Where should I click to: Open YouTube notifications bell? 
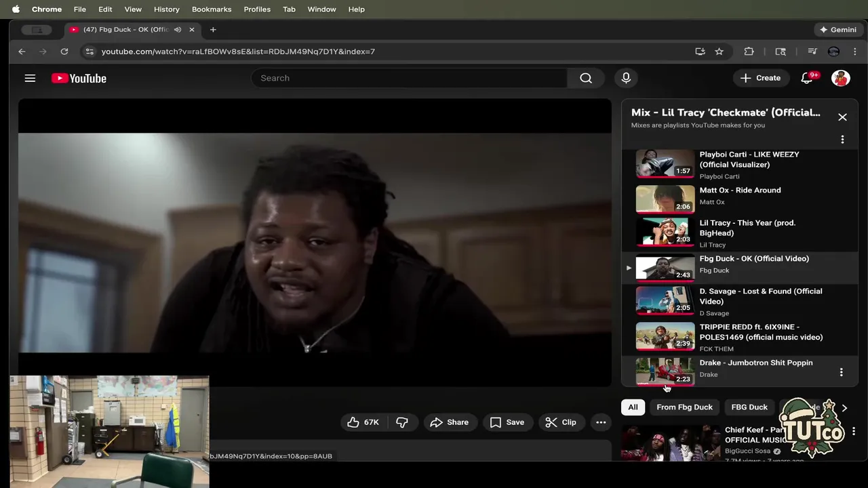pos(807,78)
